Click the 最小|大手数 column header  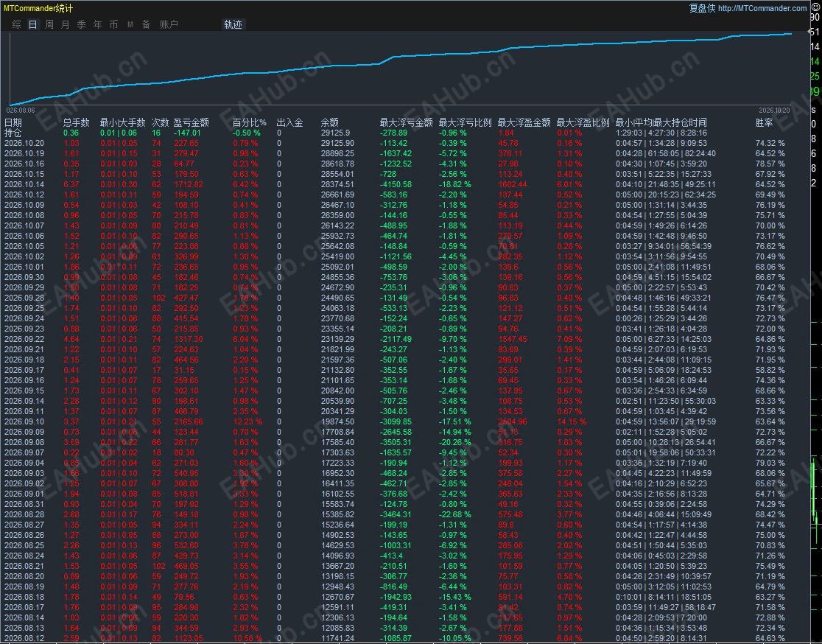click(123, 123)
